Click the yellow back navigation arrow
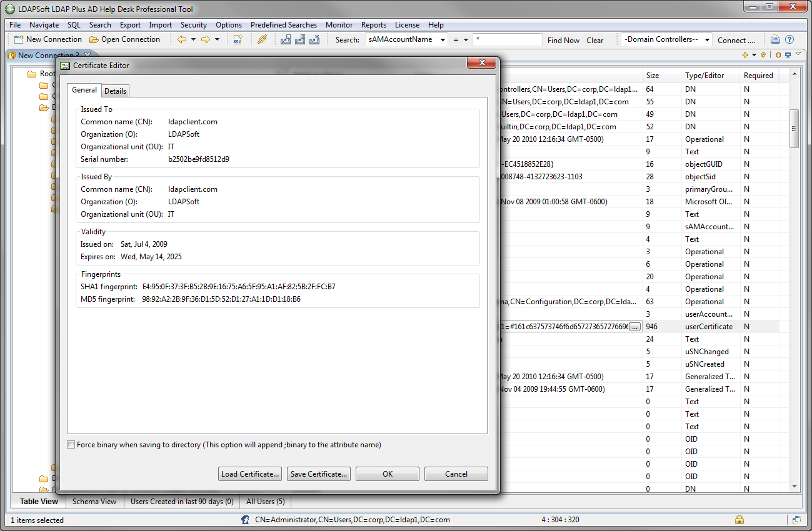Screen dimensions: 812x531 point(182,39)
